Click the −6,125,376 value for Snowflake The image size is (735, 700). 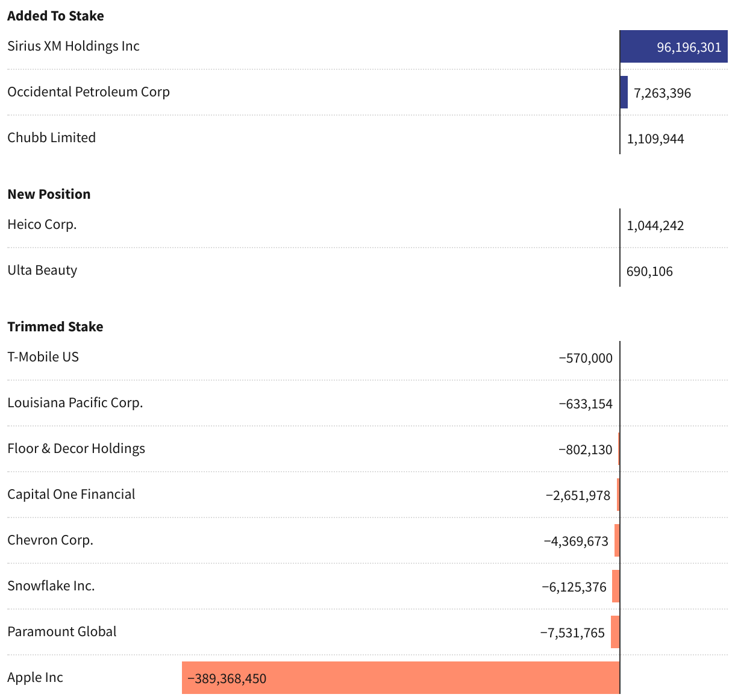[574, 587]
